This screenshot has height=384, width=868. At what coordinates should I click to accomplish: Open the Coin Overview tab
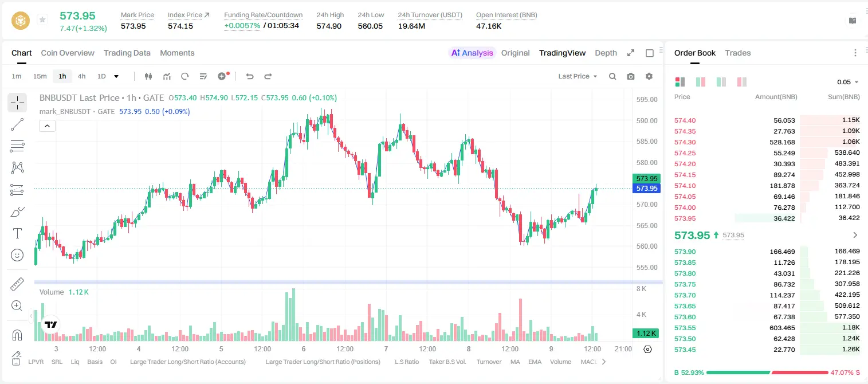pos(68,53)
